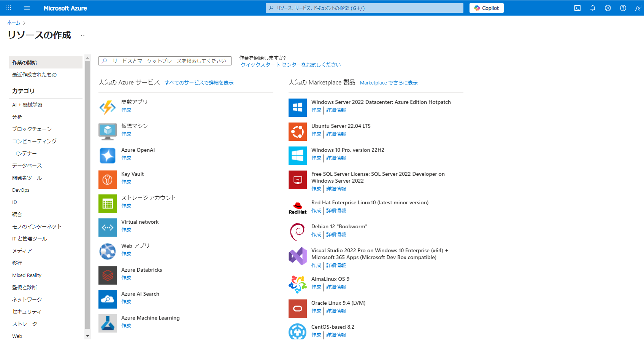
Task: Click the ストレージ アカウント icon
Action: (x=108, y=204)
